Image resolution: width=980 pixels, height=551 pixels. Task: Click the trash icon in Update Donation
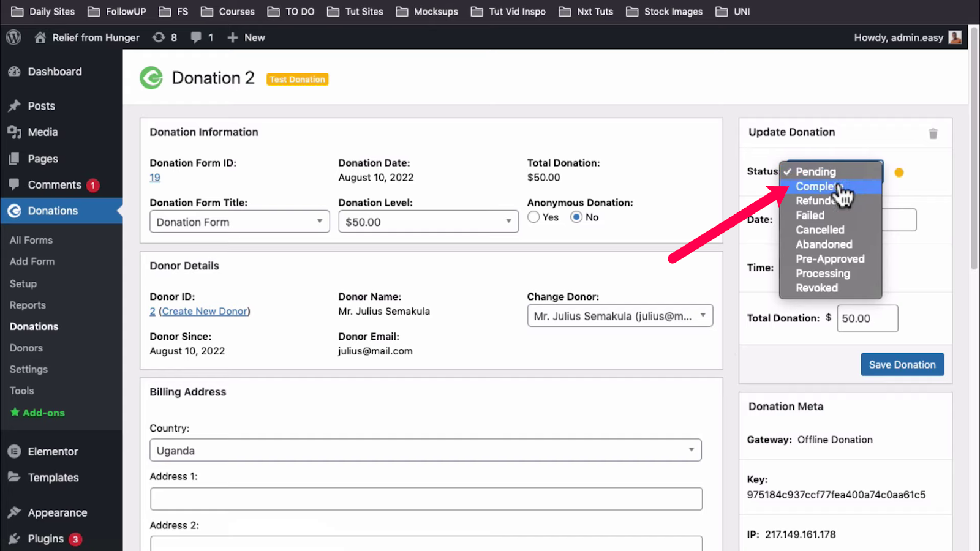[x=933, y=133]
